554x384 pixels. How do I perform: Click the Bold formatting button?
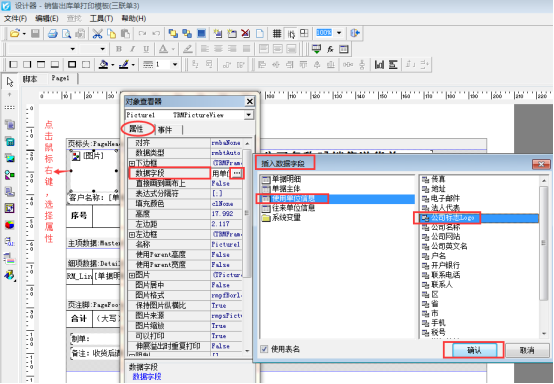(x=119, y=49)
